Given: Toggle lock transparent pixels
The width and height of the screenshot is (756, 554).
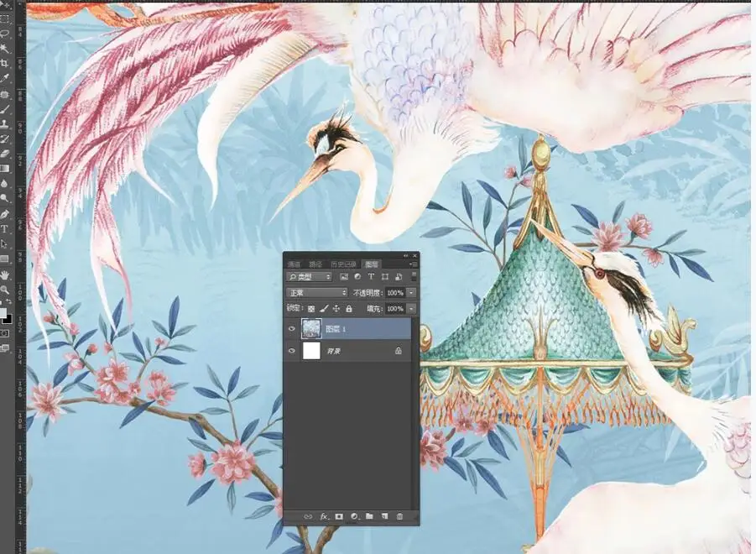Looking at the screenshot, I should click(311, 309).
